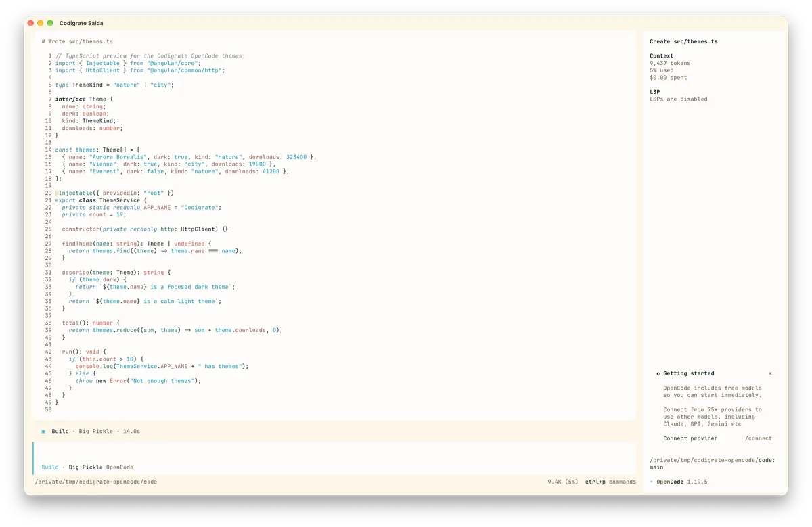Click the console.log line 44

coord(162,366)
